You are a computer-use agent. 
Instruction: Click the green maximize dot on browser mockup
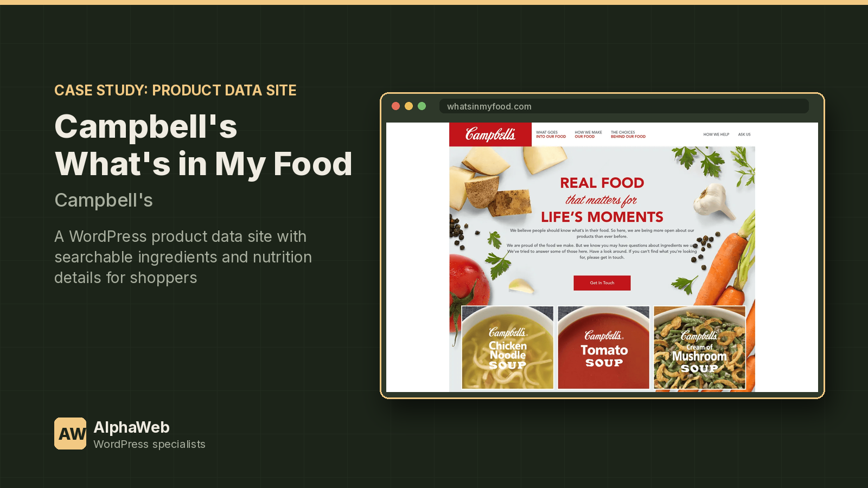(422, 106)
